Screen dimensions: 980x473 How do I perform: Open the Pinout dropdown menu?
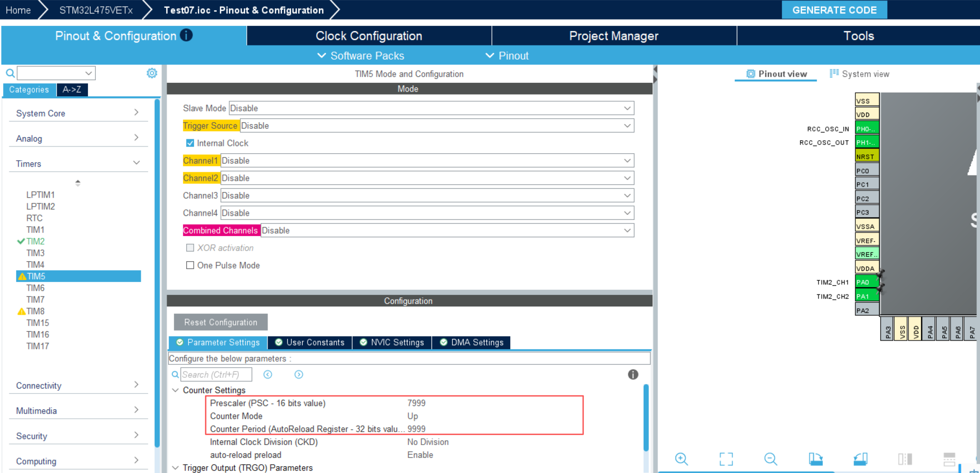pos(507,55)
